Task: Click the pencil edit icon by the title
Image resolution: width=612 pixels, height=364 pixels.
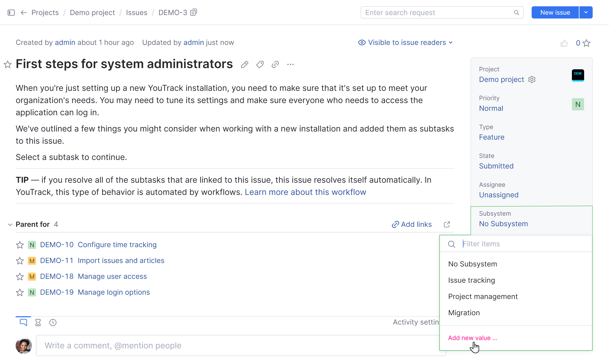Action: point(245,65)
